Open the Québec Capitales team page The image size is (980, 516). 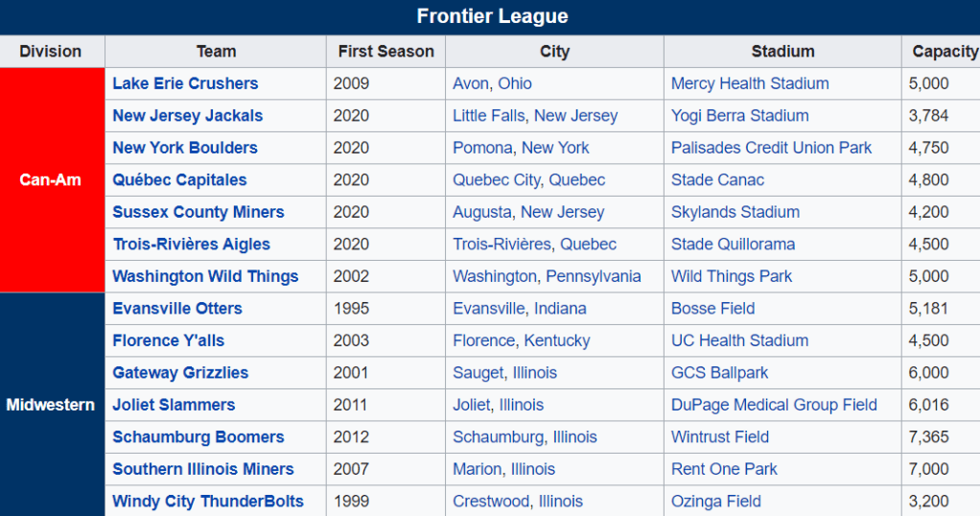[x=179, y=180]
